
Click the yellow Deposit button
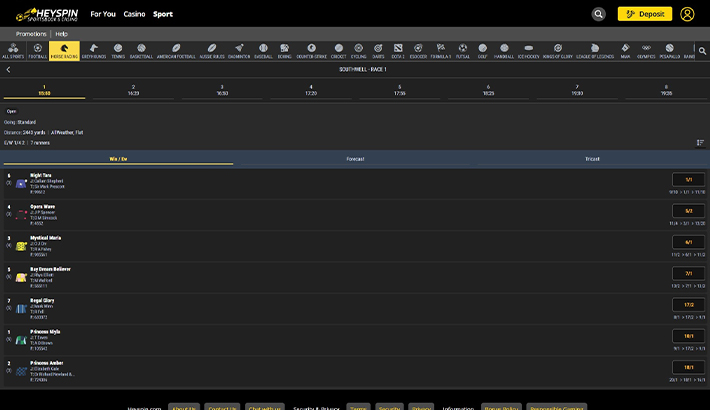tap(645, 14)
